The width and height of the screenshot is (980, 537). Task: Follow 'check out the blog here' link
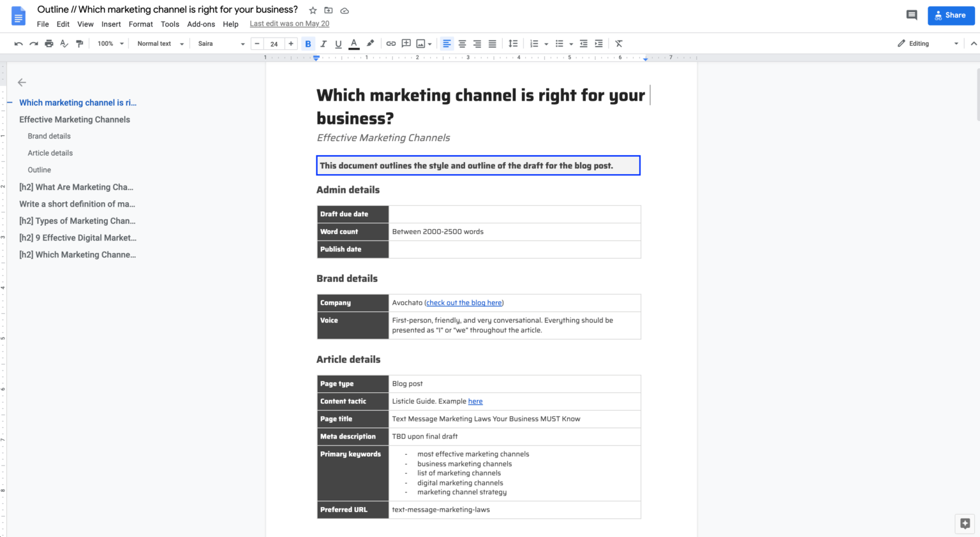[x=464, y=303]
